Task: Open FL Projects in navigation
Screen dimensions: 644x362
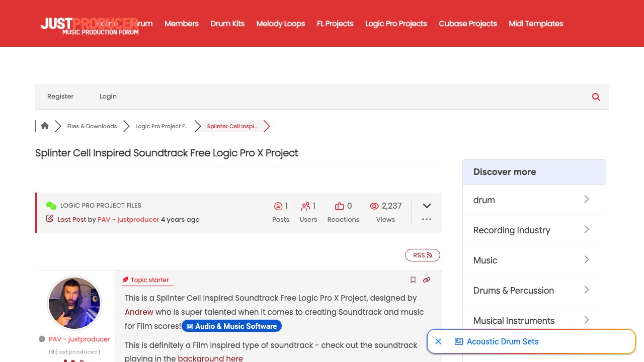Action: (335, 24)
